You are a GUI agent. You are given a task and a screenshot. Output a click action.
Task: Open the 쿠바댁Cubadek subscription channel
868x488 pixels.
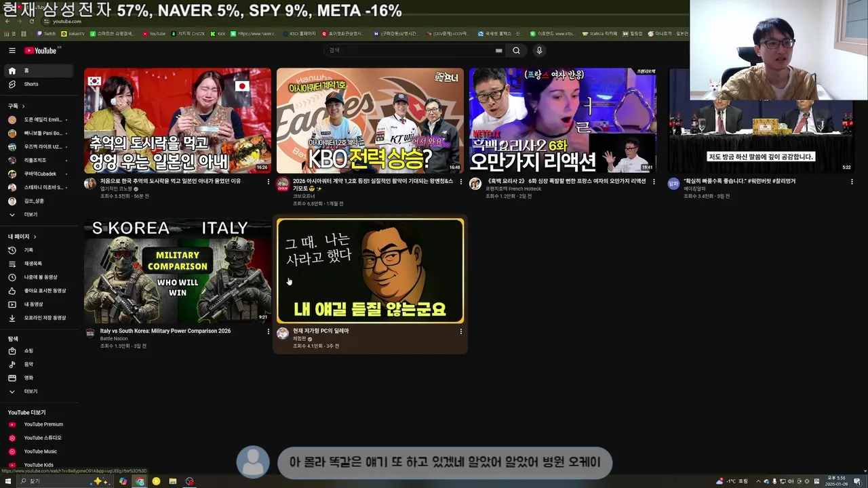click(39, 174)
